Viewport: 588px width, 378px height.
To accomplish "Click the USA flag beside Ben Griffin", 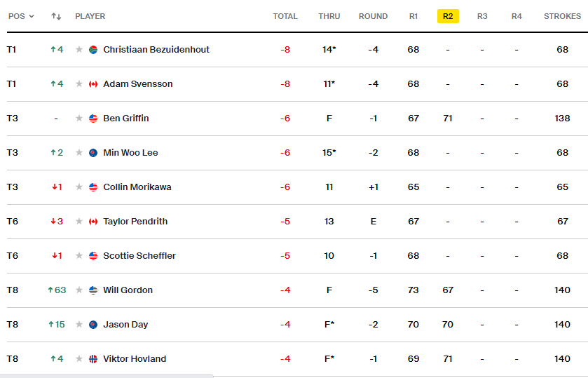I will 93,119.
